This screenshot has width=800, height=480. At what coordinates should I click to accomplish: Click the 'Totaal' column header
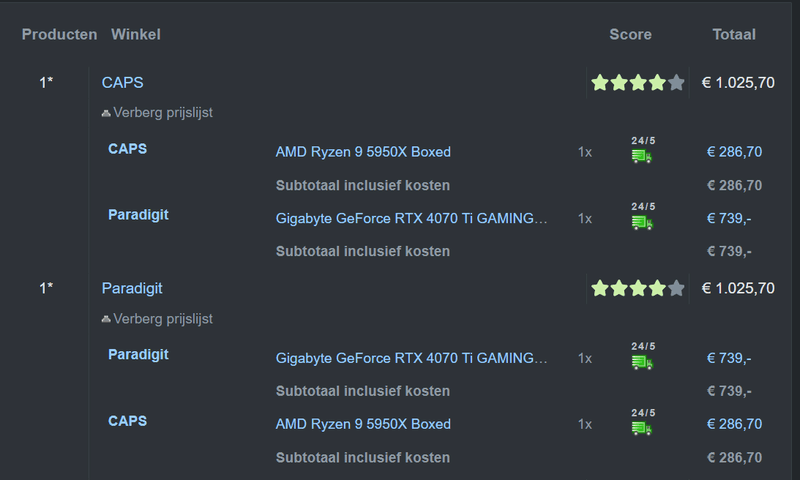pos(734,35)
